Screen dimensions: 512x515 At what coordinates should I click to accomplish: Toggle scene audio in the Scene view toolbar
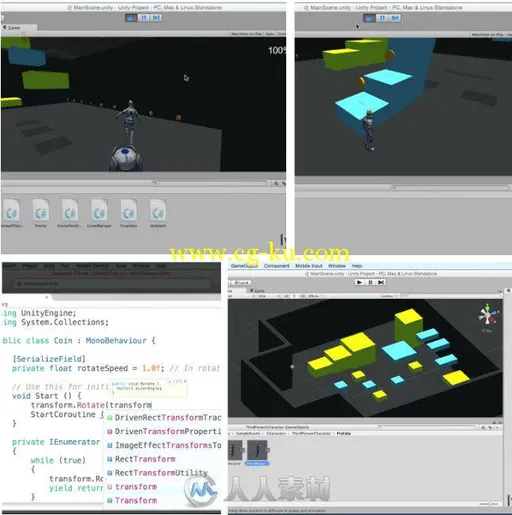point(303,296)
